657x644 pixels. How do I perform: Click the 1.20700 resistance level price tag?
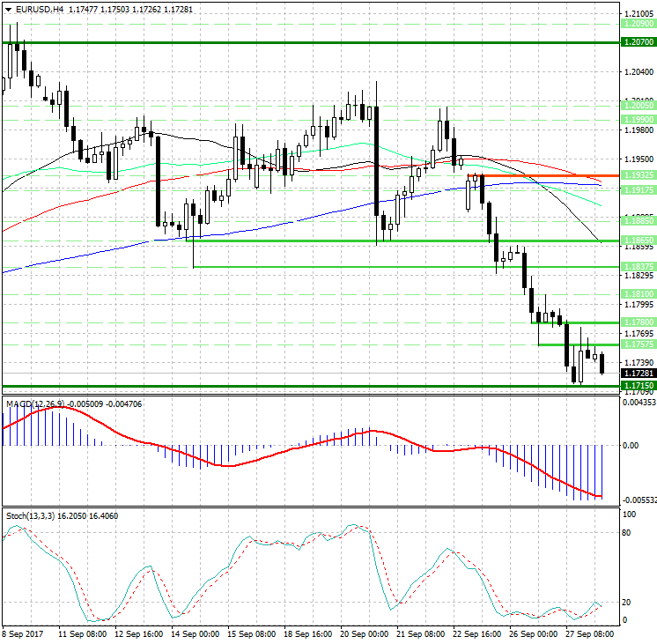coord(637,41)
